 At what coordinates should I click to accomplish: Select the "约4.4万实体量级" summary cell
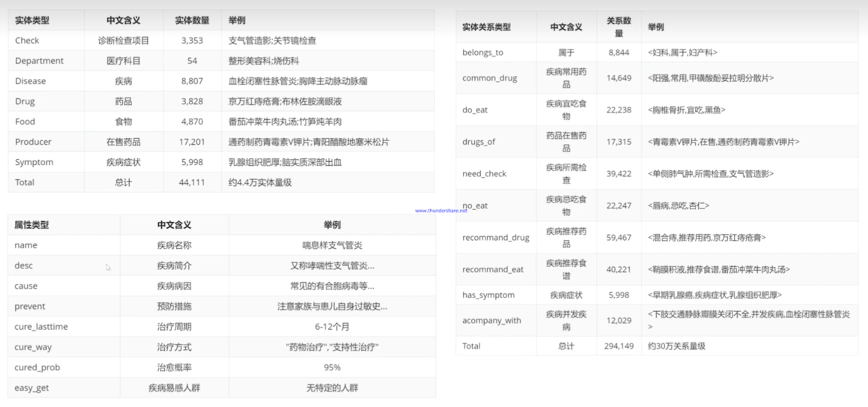(260, 182)
